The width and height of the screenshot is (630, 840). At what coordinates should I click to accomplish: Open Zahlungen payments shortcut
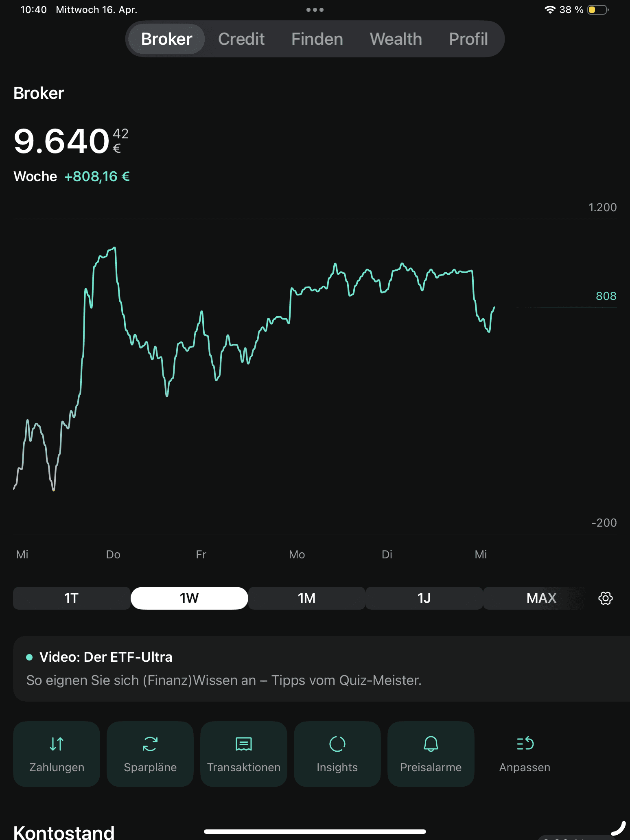click(x=57, y=754)
